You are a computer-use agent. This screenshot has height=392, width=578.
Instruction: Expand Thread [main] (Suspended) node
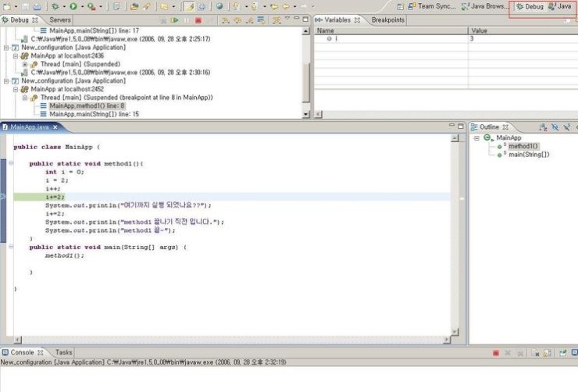25,64
